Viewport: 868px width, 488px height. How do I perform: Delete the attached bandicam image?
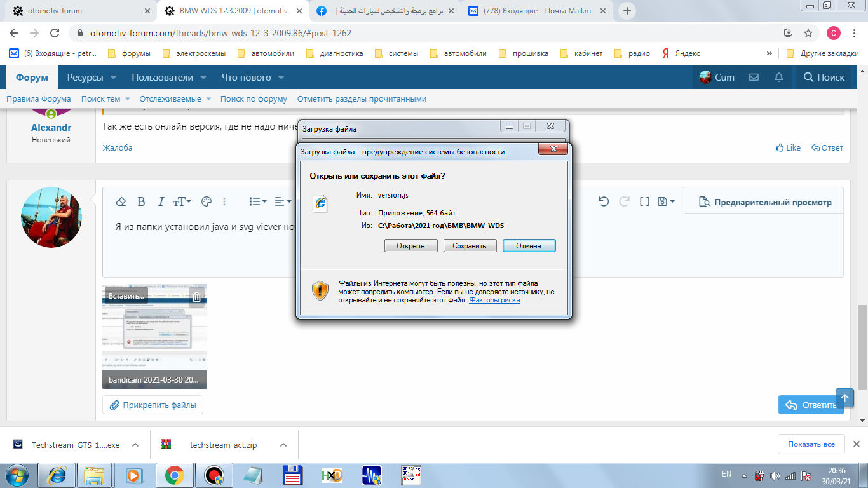pyautogui.click(x=197, y=296)
